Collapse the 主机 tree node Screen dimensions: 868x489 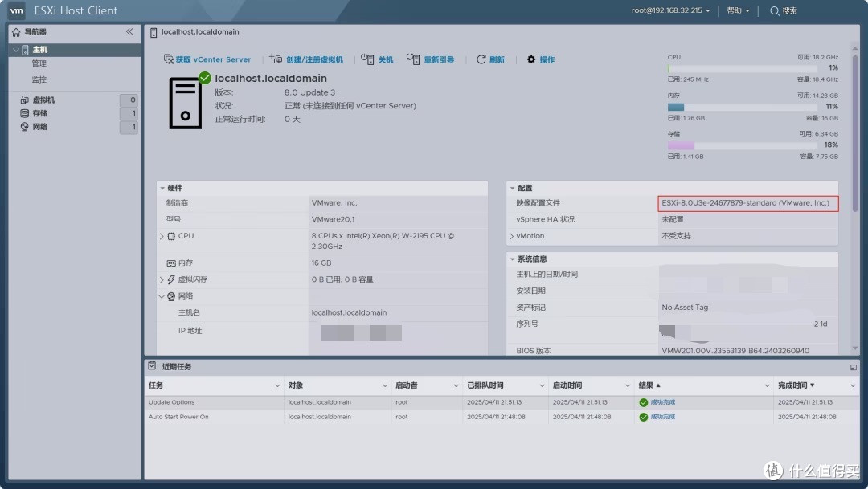coord(15,50)
